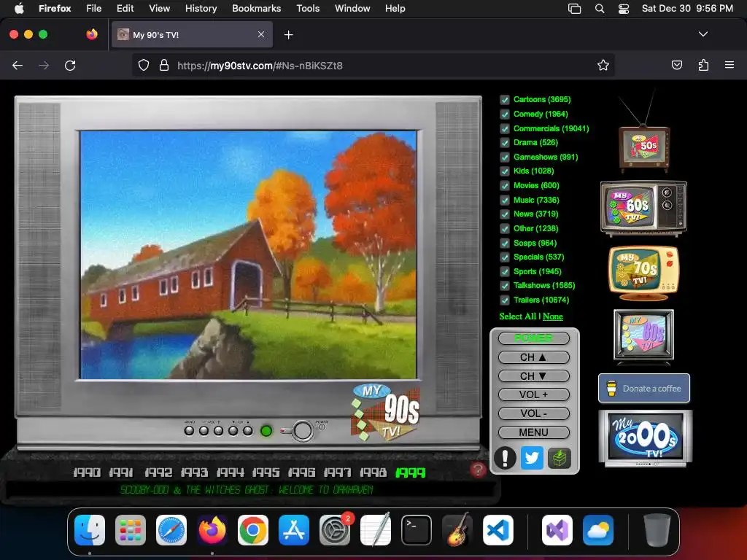Open Terminal from the Dock
This screenshot has height=560, width=747.
point(417,530)
